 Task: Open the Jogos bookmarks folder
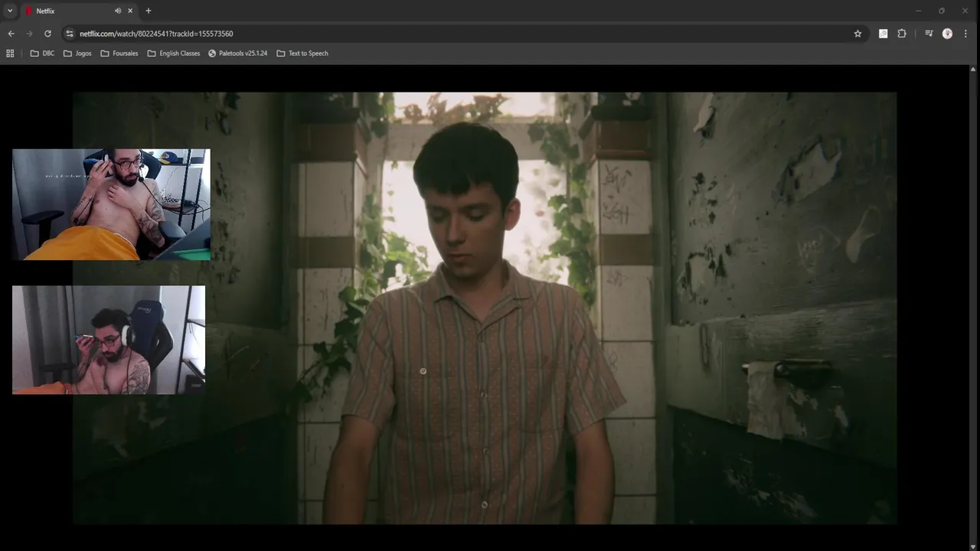pos(77,54)
